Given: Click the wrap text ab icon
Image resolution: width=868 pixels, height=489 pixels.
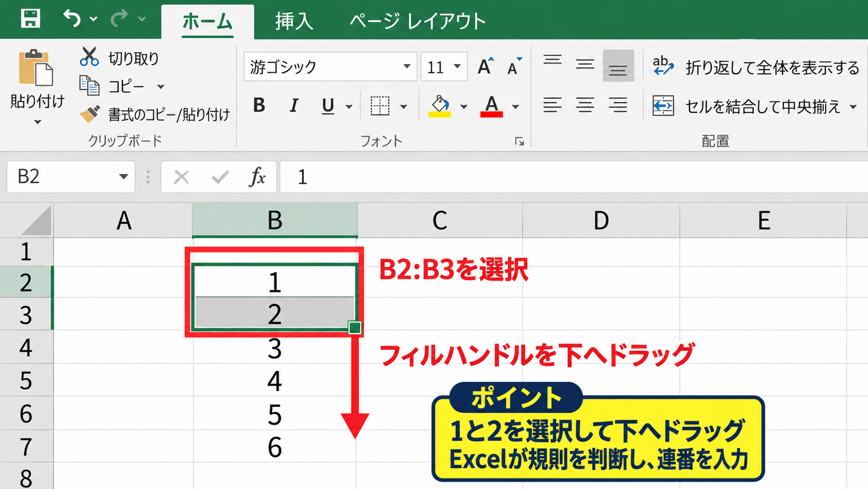Looking at the screenshot, I should coord(663,66).
